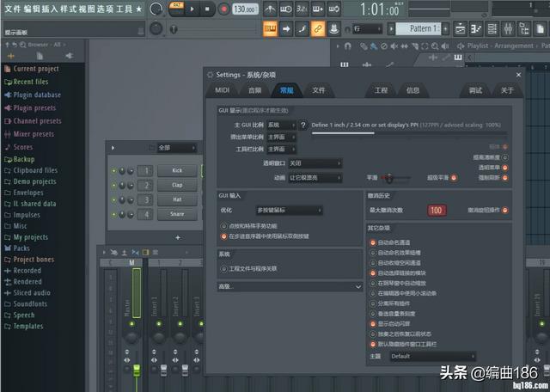Viewport: 550px width, 392px height.
Task: Open the Packs folder in browser sidebar
Action: (21, 248)
